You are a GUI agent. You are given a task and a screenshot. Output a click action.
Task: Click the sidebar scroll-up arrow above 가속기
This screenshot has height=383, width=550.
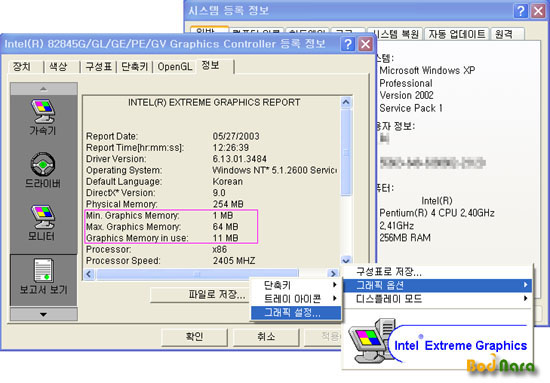43,89
